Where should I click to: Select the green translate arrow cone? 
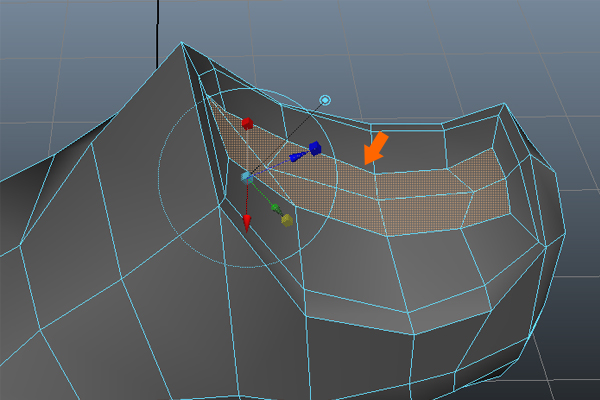click(276, 209)
